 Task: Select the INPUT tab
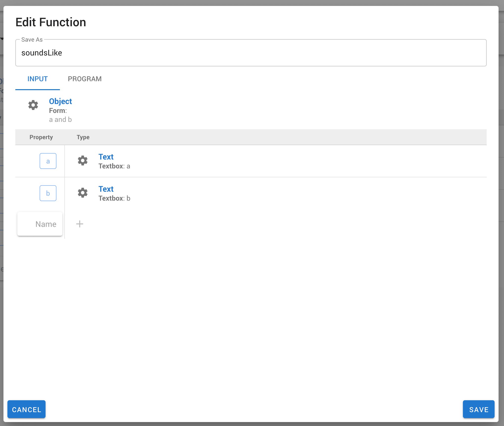point(37,79)
